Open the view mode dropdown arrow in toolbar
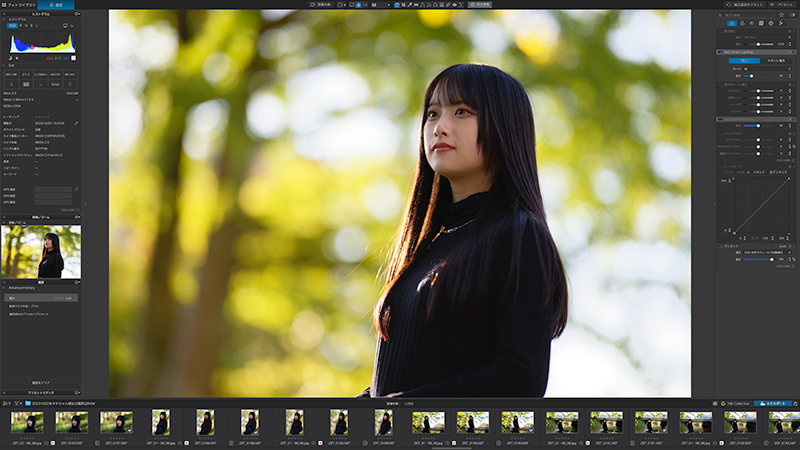The image size is (800, 450). click(x=345, y=5)
